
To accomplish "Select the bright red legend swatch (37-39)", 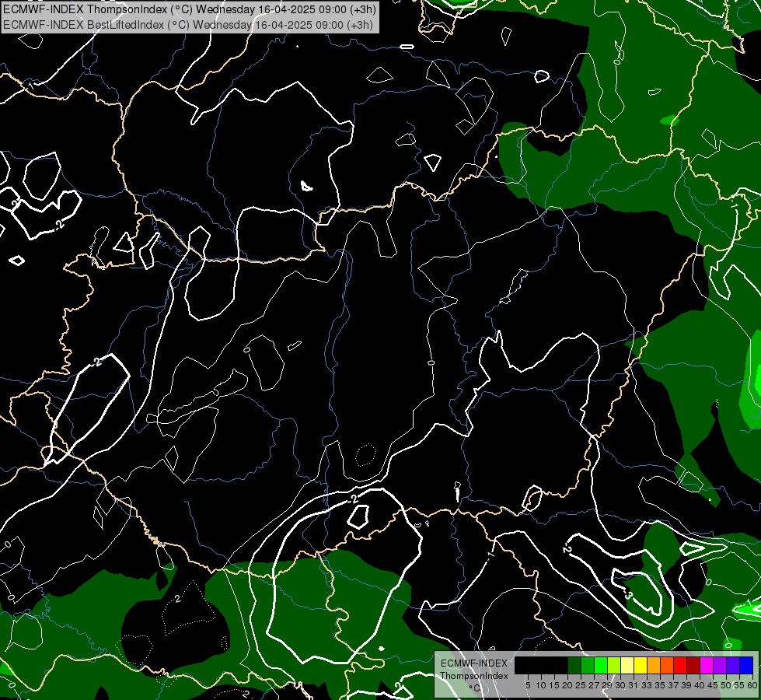I will (680, 665).
